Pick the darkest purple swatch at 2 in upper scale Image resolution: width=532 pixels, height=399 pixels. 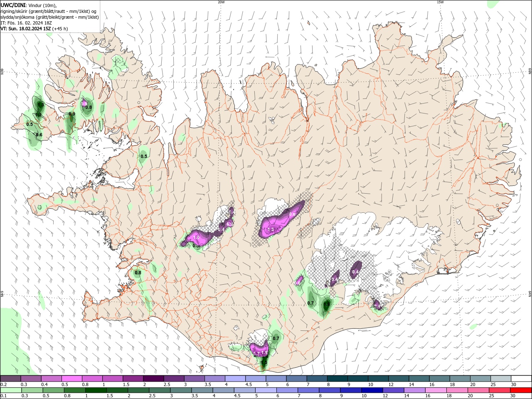(153, 379)
